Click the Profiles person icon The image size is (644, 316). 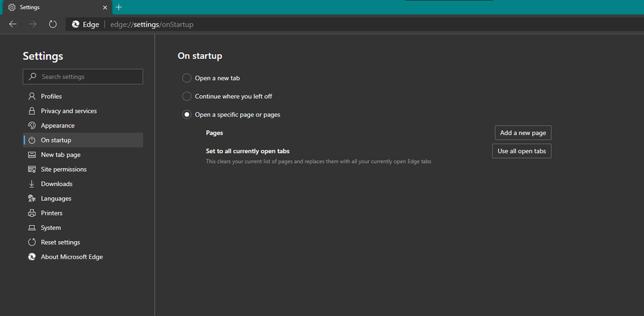tap(32, 96)
